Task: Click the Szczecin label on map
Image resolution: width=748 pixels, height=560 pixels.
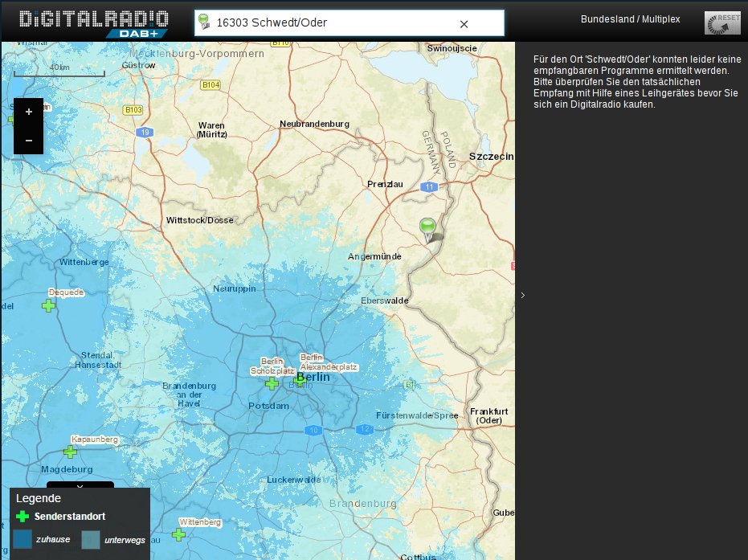Action: 491,157
